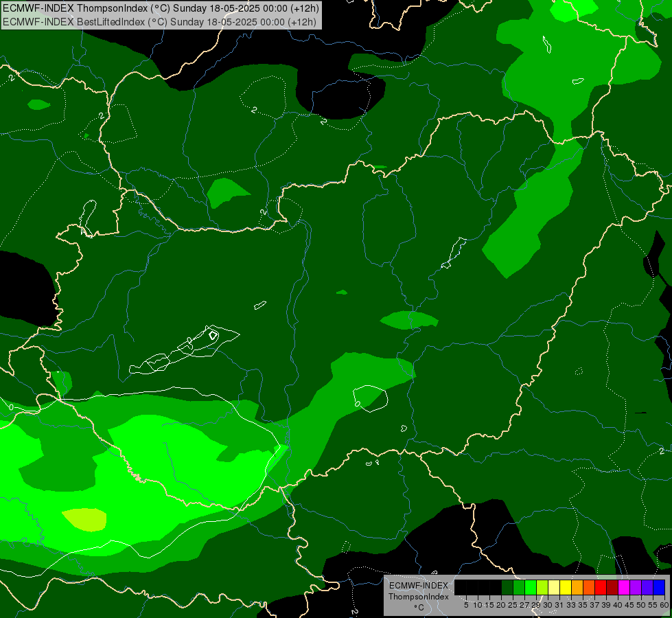672x618 pixels.
Task: Click the '50' tick label on legend
Action: [641, 605]
